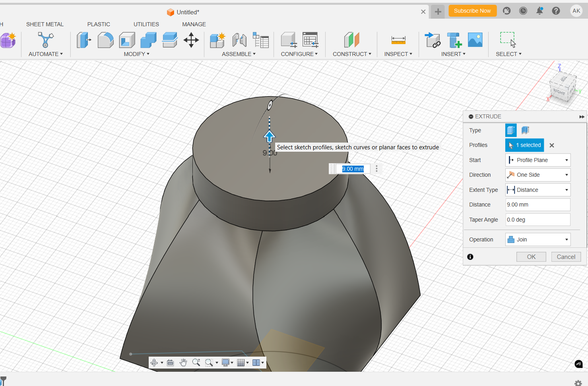Click the Distance field showing 9.00 mm
The height and width of the screenshot is (386, 588).
tap(538, 205)
